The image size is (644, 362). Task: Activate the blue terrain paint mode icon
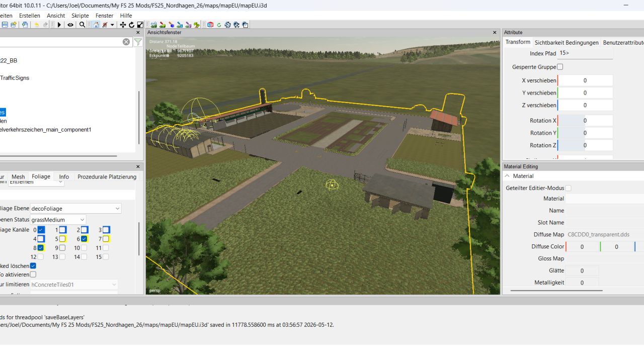coord(171,25)
